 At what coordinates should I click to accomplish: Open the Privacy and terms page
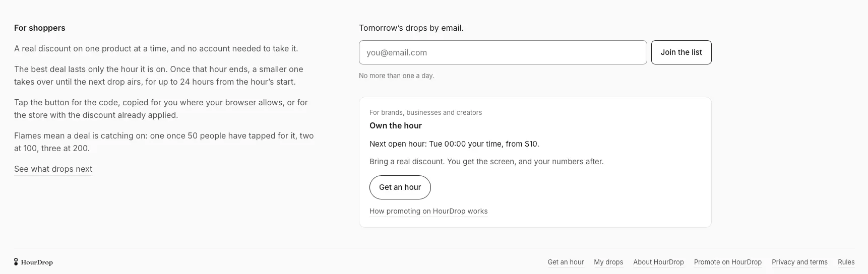click(799, 262)
